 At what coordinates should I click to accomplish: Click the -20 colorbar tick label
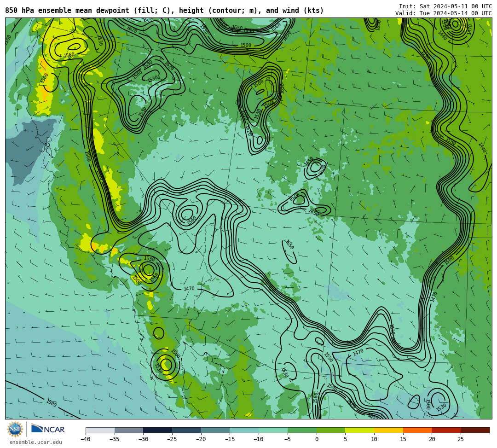[201, 439]
